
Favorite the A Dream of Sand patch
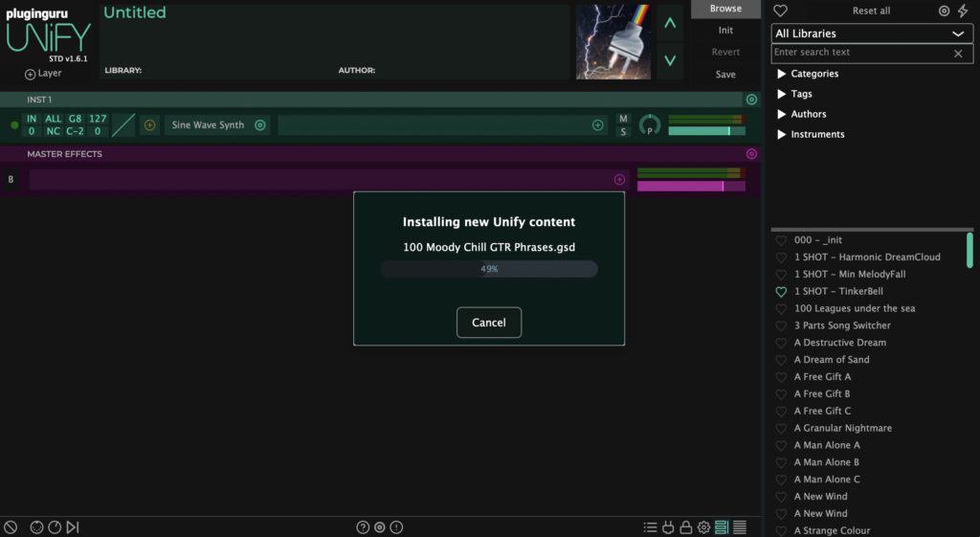point(781,360)
